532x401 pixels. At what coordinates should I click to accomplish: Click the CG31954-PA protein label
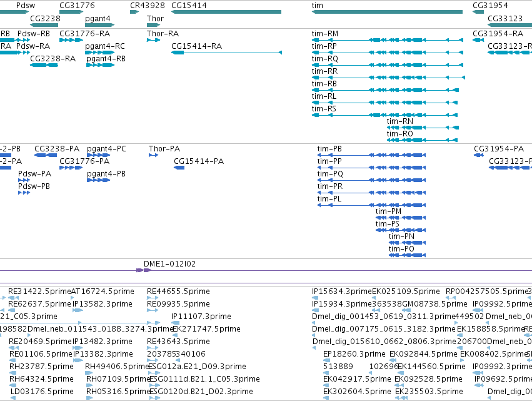(499, 149)
